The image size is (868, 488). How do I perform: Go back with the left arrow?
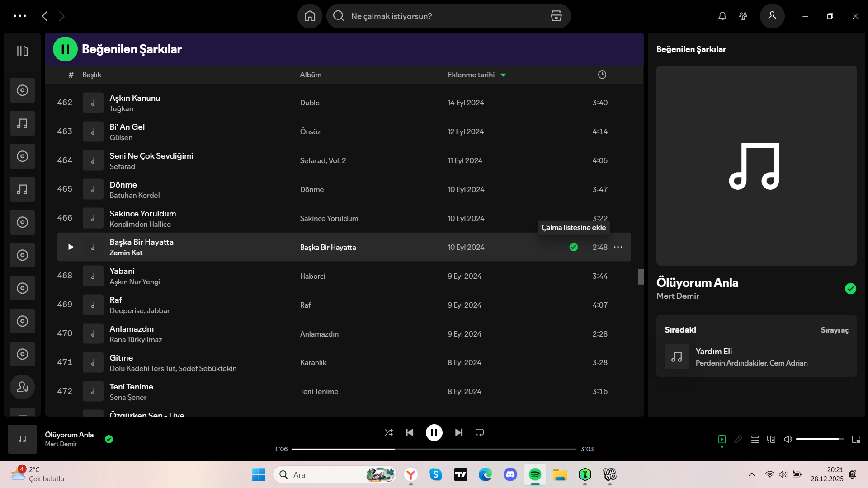(45, 16)
